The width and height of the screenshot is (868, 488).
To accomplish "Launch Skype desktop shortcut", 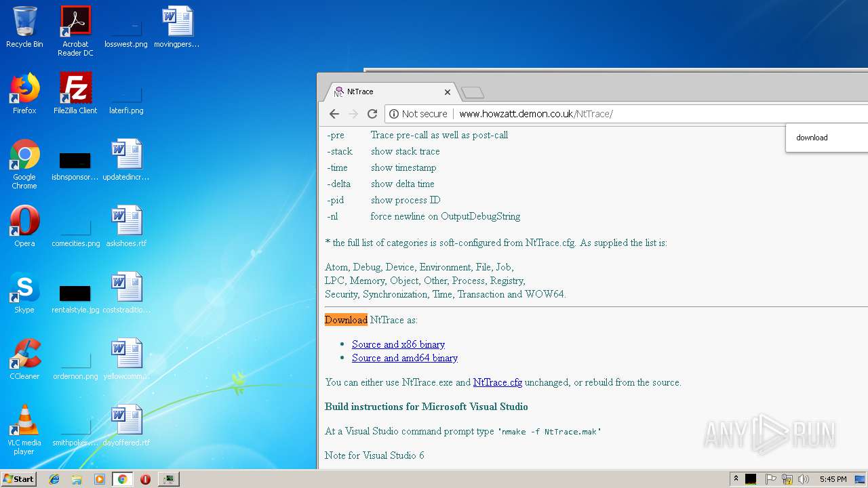I will pyautogui.click(x=24, y=293).
